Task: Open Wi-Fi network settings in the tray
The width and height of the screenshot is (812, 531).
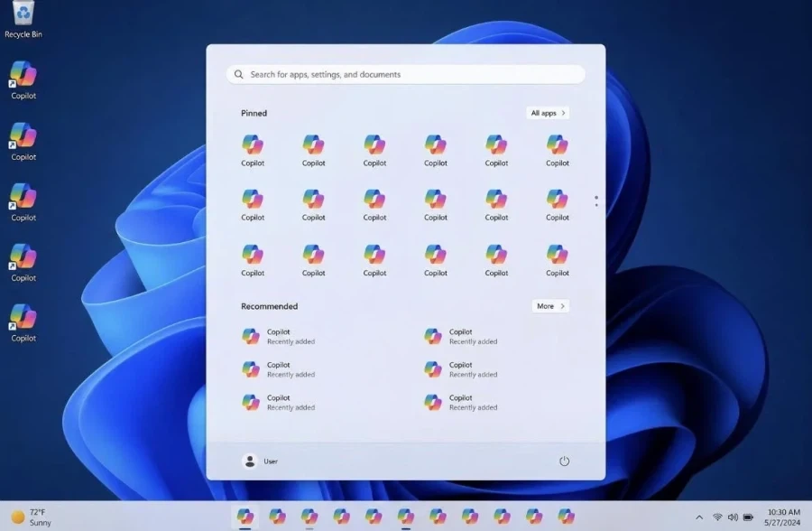Action: click(717, 517)
